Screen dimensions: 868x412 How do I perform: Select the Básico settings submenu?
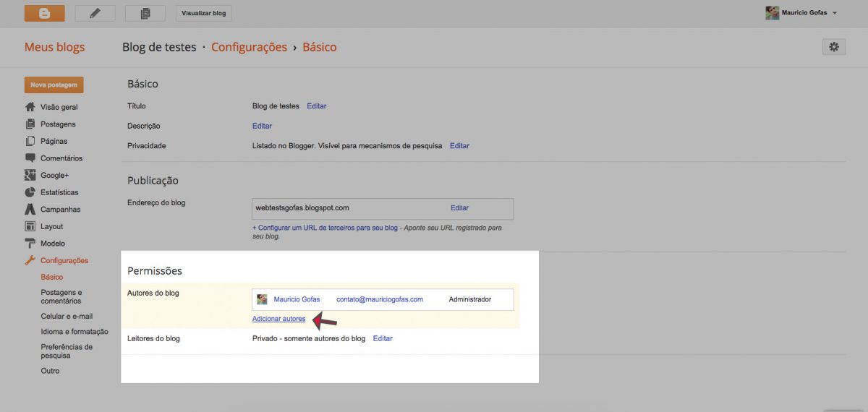52,277
